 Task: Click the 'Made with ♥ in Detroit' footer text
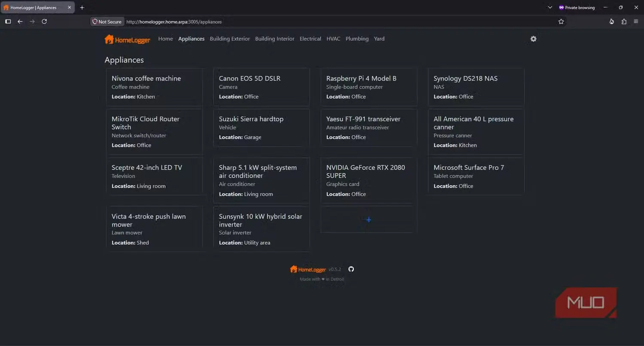(x=322, y=279)
